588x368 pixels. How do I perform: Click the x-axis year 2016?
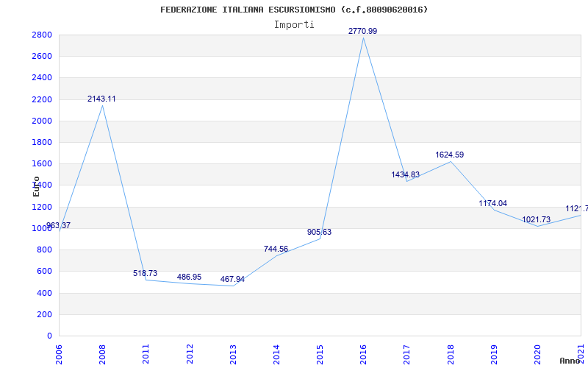coord(363,354)
